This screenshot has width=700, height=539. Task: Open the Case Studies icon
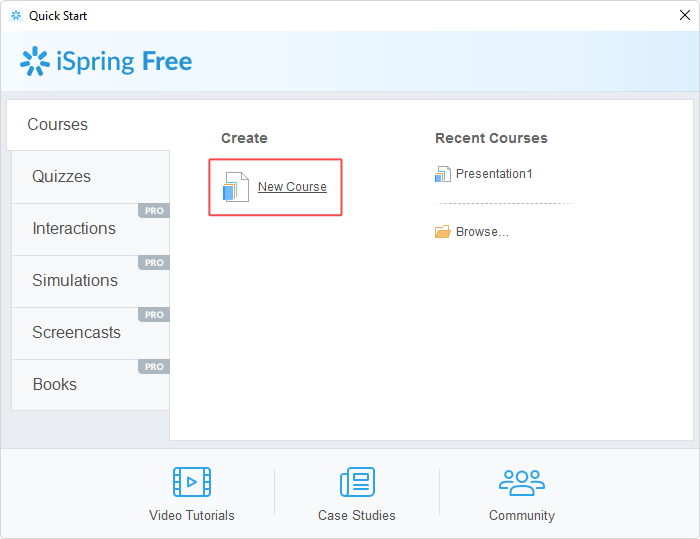tap(357, 482)
